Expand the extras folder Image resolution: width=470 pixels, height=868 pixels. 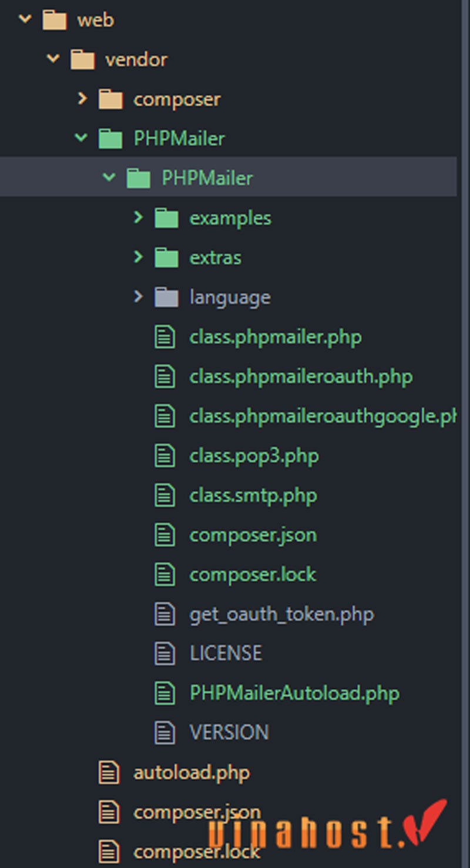pos(138,257)
